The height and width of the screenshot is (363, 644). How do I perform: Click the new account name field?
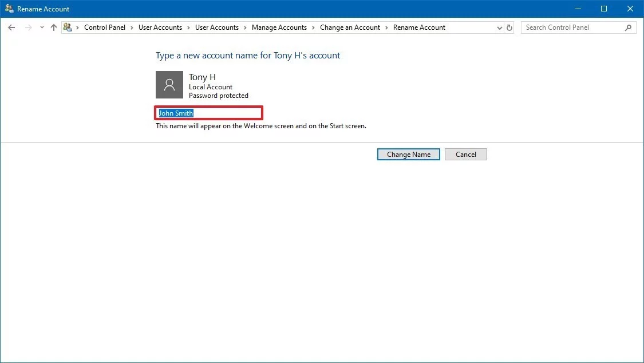point(208,113)
